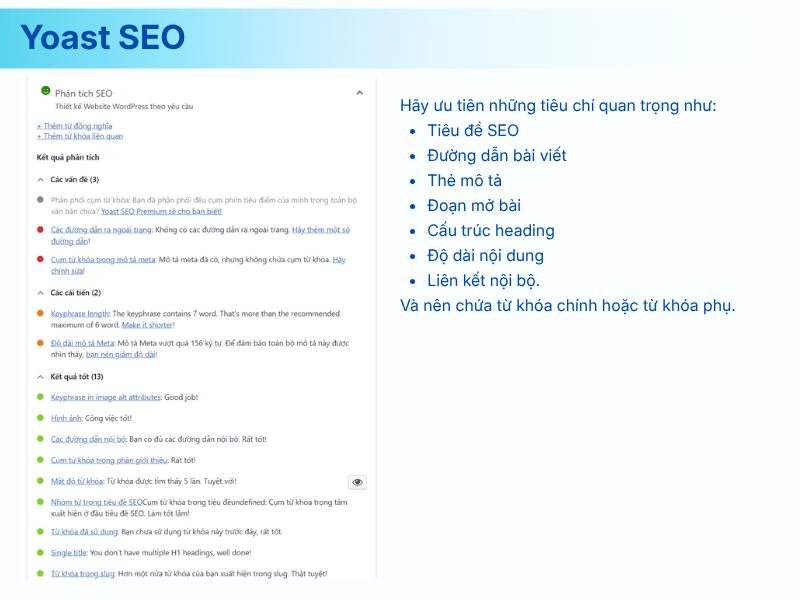The width and height of the screenshot is (800, 600).
Task: Click the + Thêm từ đồng nghĩa link
Action: [74, 126]
